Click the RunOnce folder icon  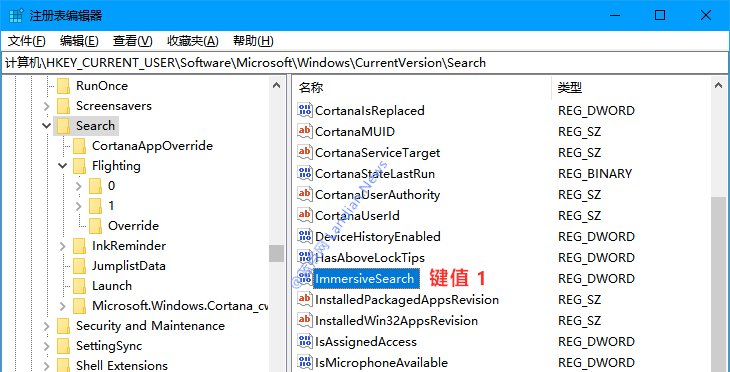point(63,86)
